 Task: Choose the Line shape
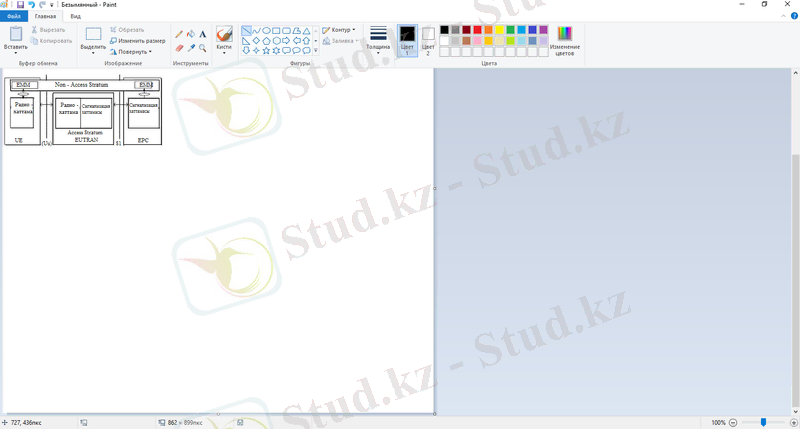246,31
